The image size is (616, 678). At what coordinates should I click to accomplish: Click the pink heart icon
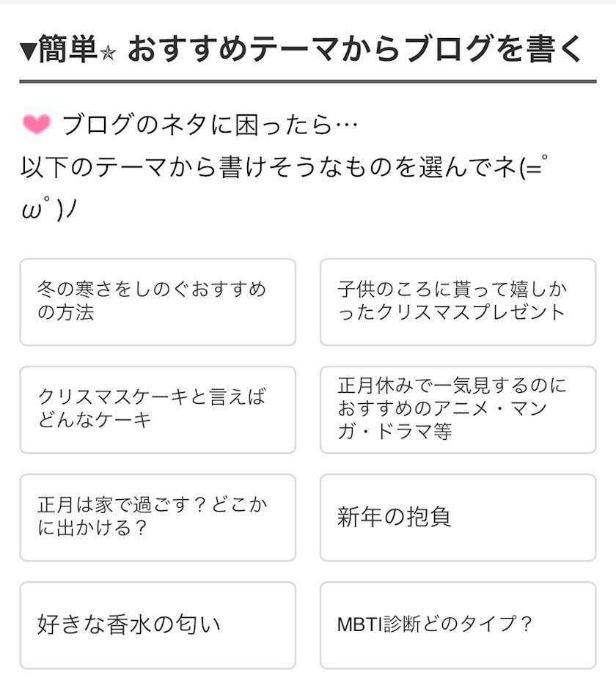tap(37, 125)
